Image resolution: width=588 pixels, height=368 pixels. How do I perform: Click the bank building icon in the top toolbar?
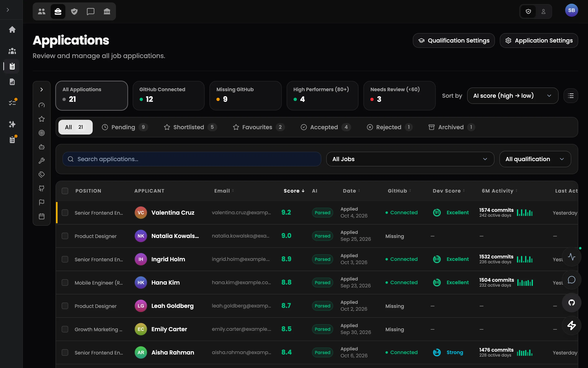click(x=107, y=11)
